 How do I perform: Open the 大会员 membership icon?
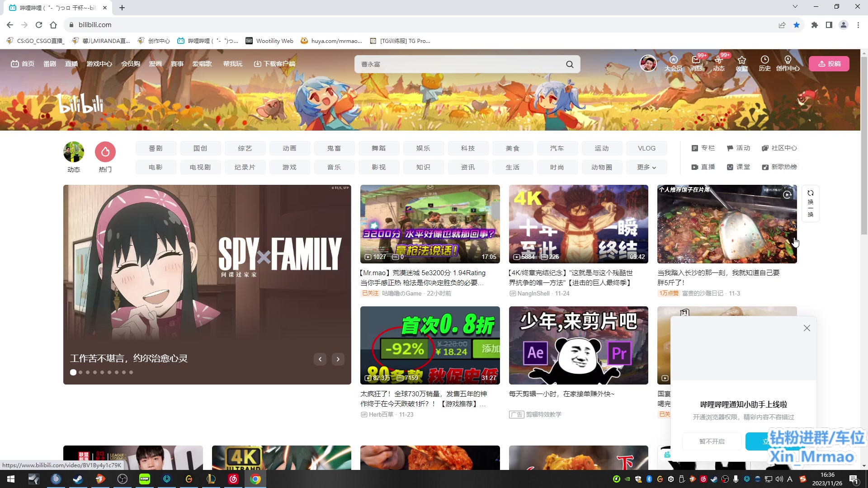tap(673, 63)
